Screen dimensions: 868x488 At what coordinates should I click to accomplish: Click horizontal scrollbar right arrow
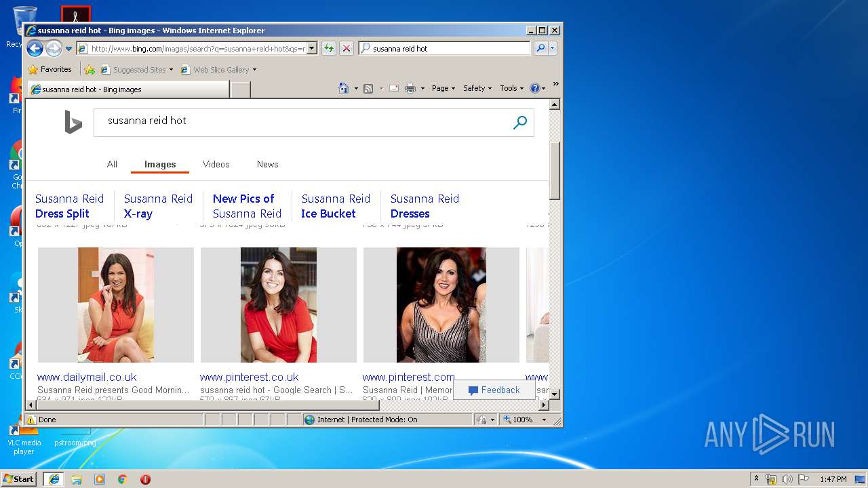543,405
